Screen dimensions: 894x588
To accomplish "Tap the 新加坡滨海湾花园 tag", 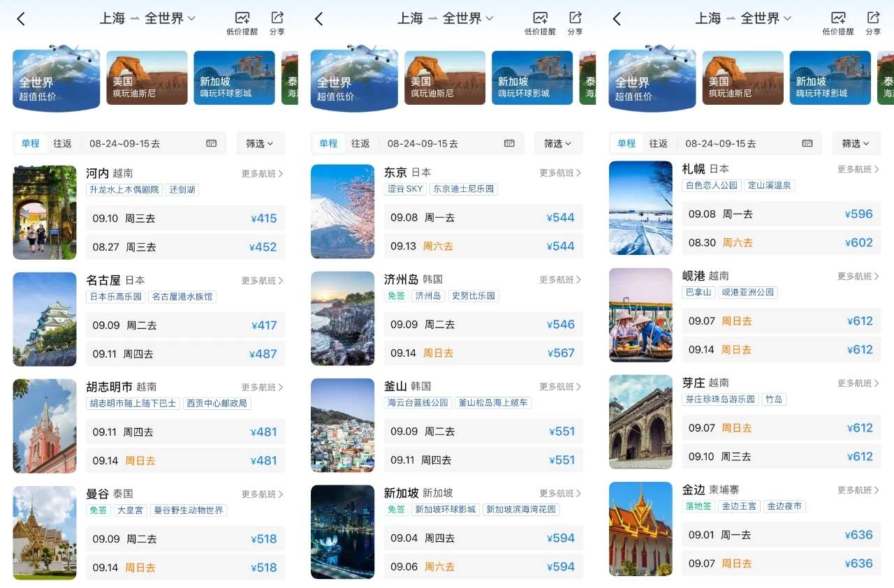I will [522, 510].
